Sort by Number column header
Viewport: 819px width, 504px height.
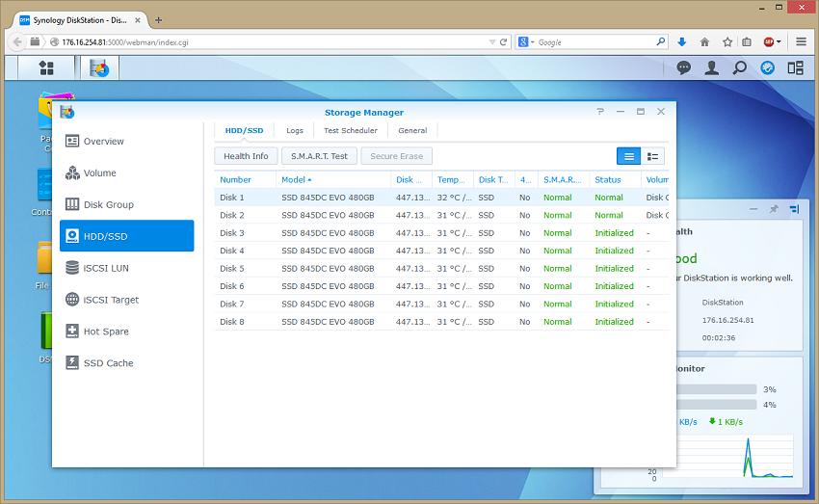(245, 179)
